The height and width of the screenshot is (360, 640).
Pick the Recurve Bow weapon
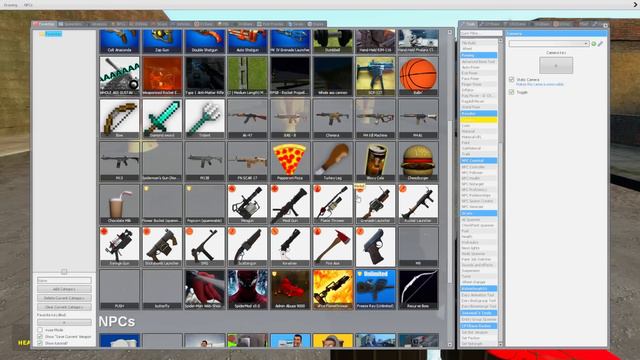(x=418, y=289)
